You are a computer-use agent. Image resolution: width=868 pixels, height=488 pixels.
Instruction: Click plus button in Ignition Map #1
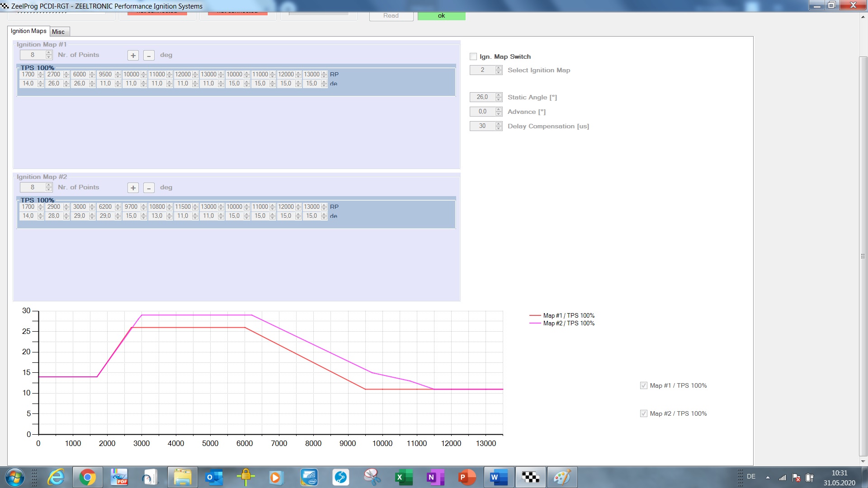click(133, 55)
